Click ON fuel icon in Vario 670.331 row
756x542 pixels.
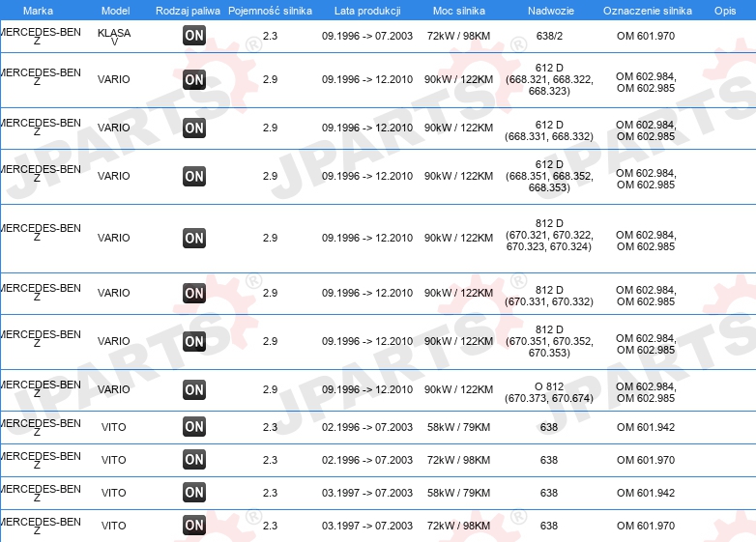(194, 293)
